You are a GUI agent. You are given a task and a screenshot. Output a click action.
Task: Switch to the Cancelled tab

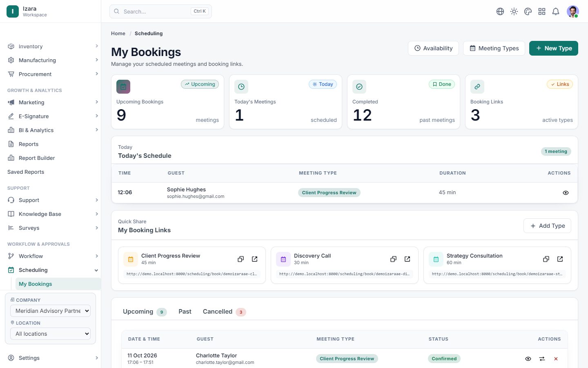(x=224, y=312)
